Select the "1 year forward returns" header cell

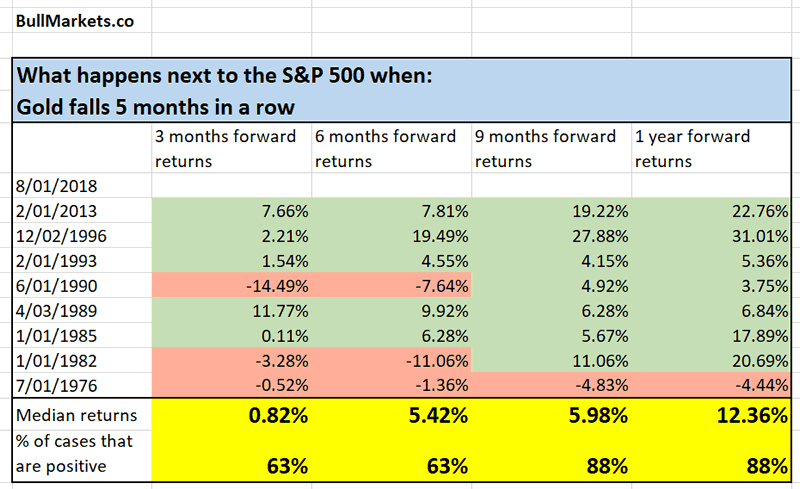710,146
